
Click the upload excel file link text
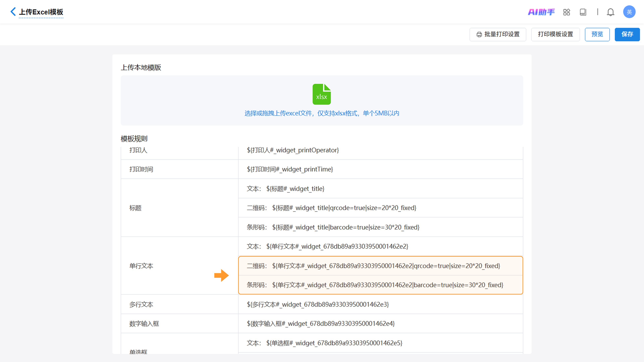pos(321,113)
